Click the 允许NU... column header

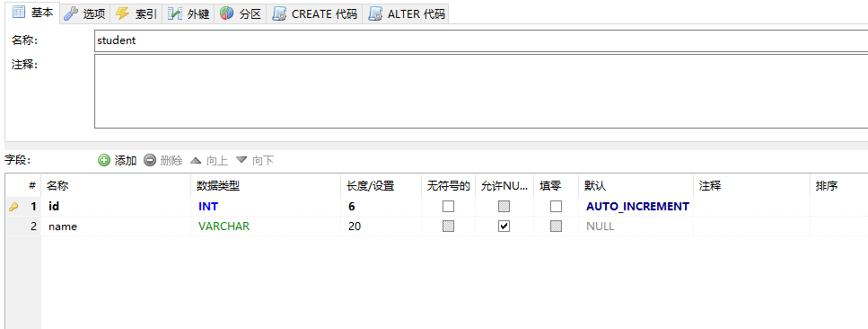504,186
